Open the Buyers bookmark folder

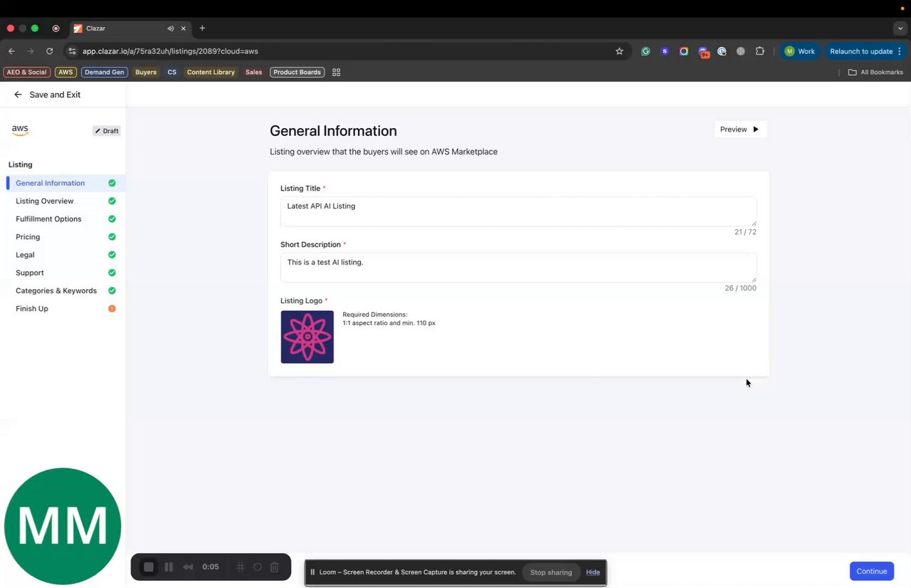[146, 72]
